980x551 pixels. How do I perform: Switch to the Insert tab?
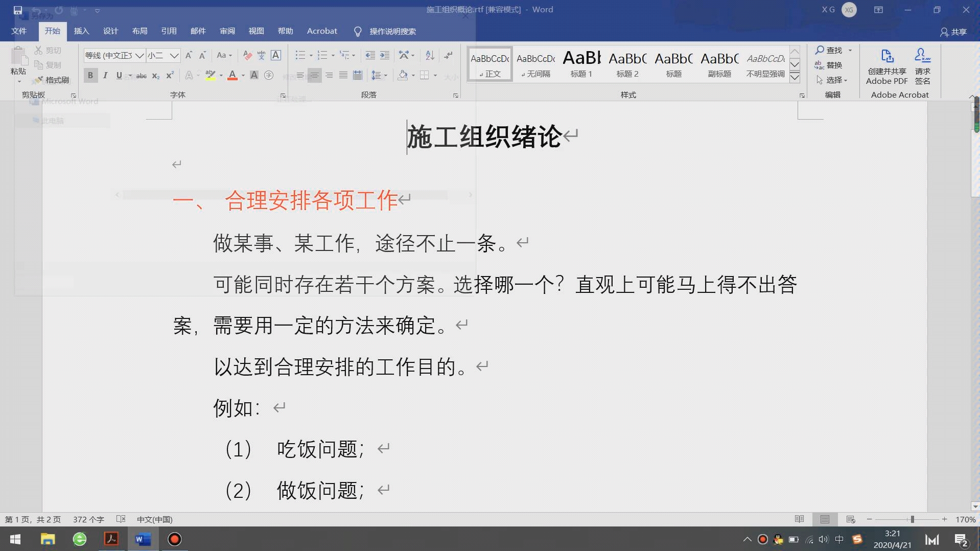pos(81,31)
